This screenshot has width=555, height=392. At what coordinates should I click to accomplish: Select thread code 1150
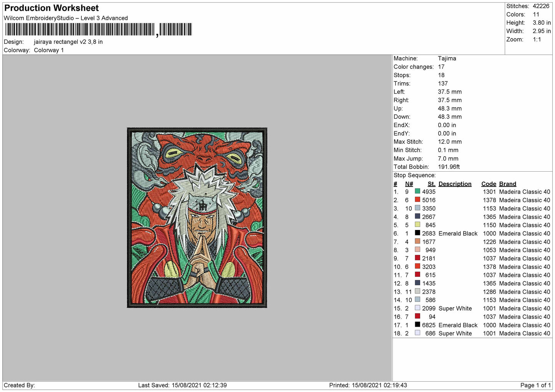coord(490,225)
